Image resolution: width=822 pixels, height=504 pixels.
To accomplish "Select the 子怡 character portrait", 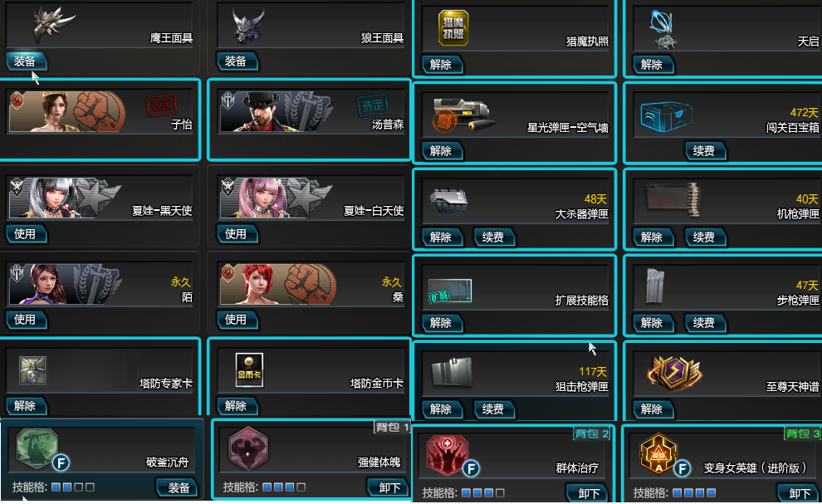I will click(x=67, y=112).
